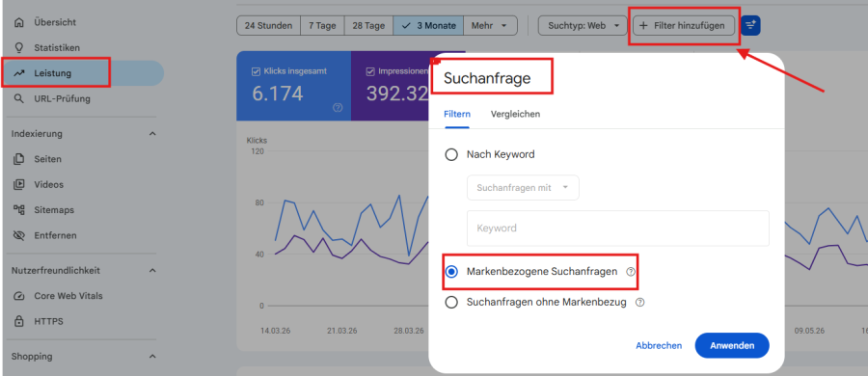868x376 pixels.
Task: Click the 120 value on Klicks axis
Action: 258,151
